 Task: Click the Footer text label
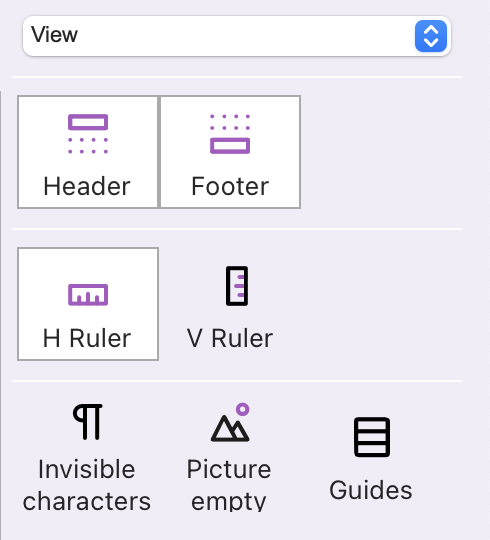pos(230,186)
